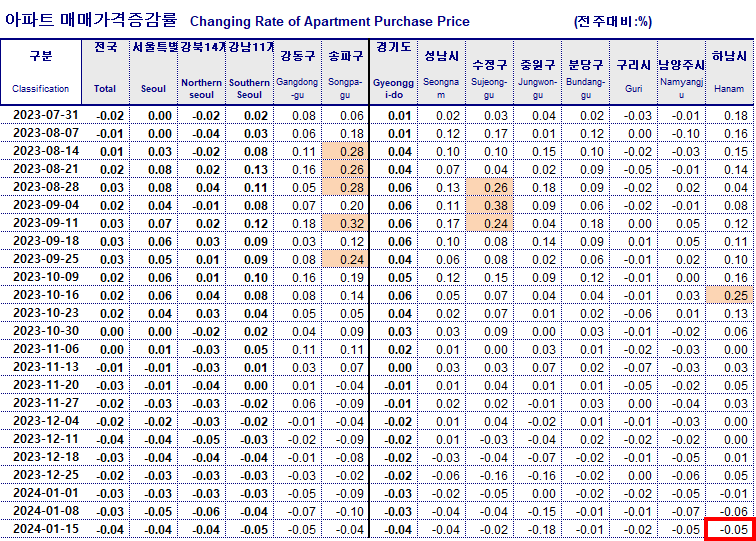This screenshot has width=756, height=541.
Task: Select Sujeong-gu value -0.16 on 2023-12-25
Action: (x=489, y=475)
